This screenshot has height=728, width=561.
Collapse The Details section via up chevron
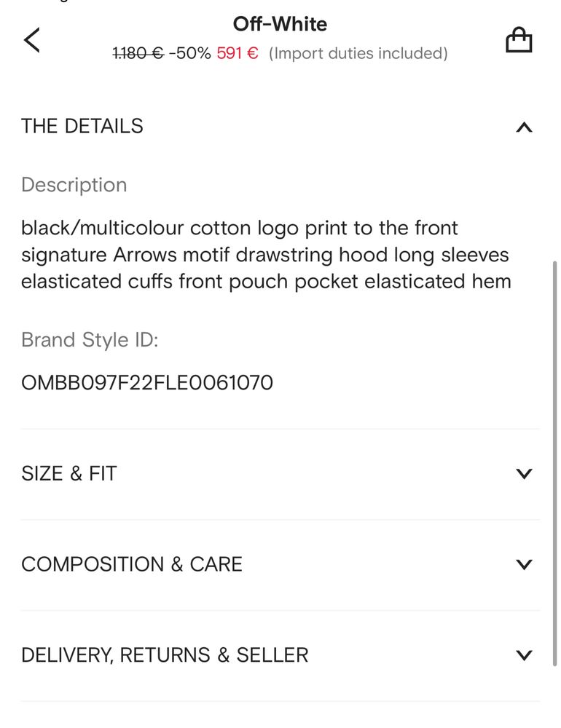(x=524, y=127)
